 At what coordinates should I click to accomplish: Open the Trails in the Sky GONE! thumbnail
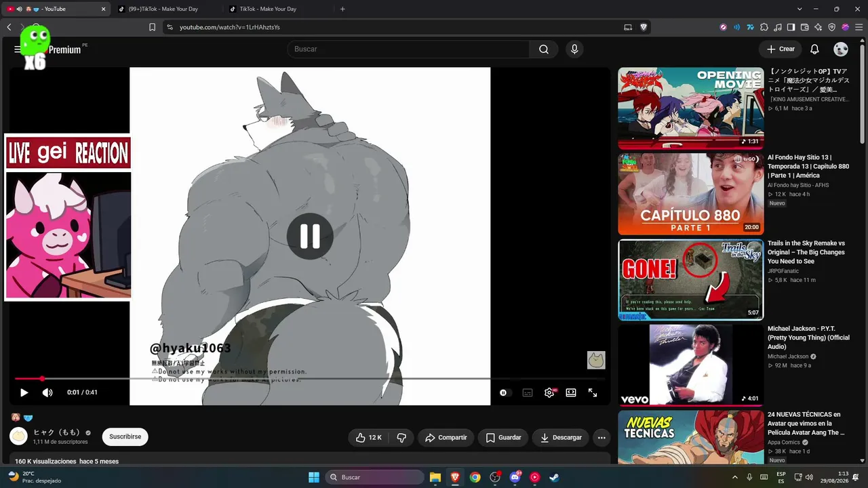tap(690, 279)
